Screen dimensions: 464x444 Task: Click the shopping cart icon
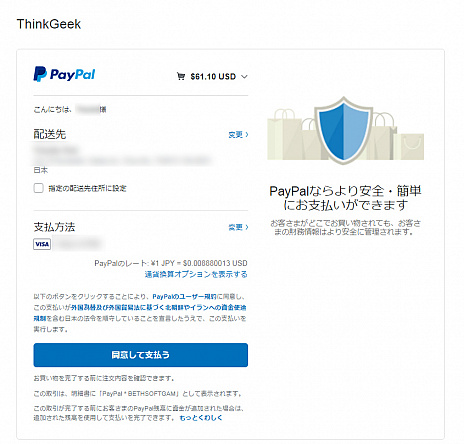pyautogui.click(x=181, y=76)
